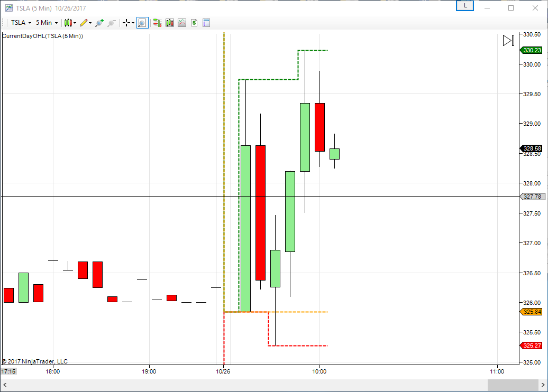
Task: Click the left arrow of horizontal scrollbar
Action: (x=5, y=385)
